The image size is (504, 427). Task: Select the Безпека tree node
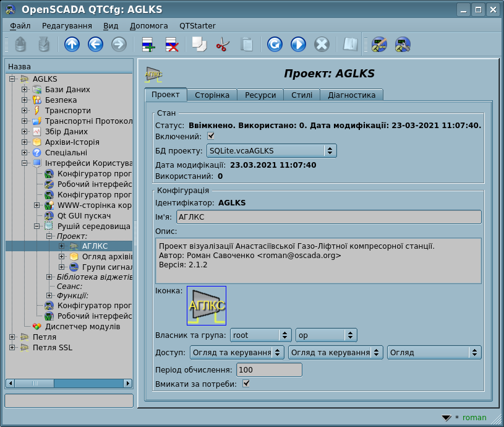[61, 100]
